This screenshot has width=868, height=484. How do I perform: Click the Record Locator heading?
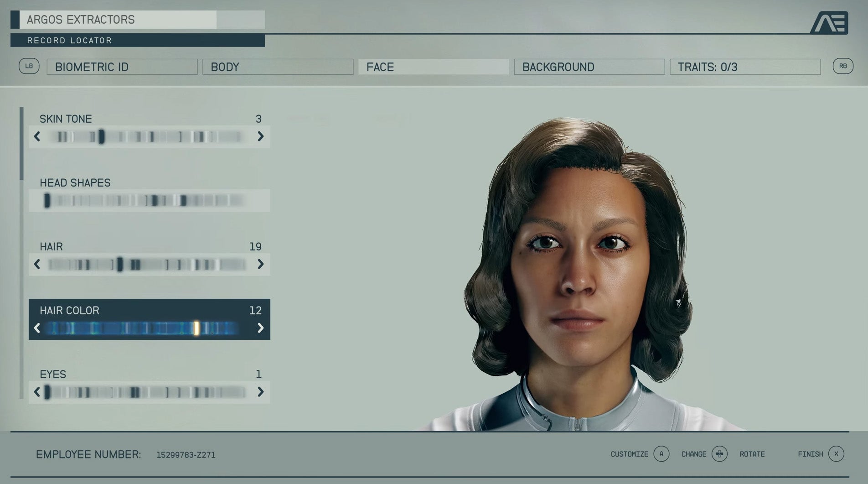point(69,40)
